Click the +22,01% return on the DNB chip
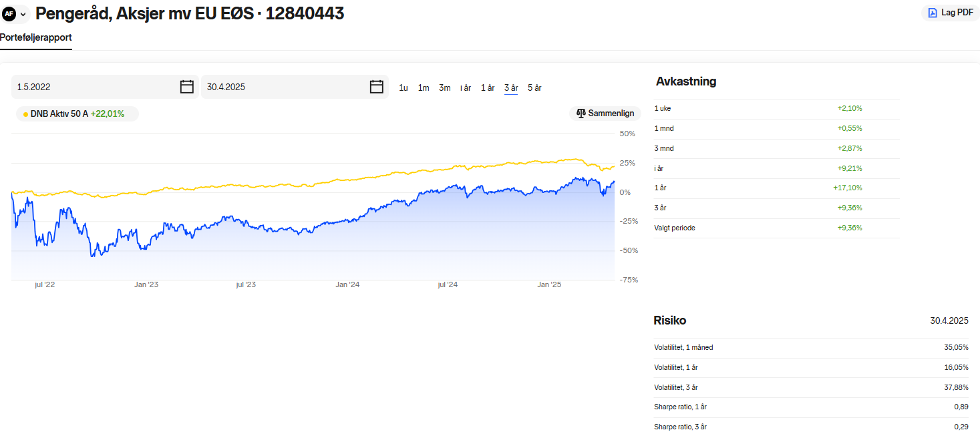This screenshot has width=980, height=436. pyautogui.click(x=108, y=114)
